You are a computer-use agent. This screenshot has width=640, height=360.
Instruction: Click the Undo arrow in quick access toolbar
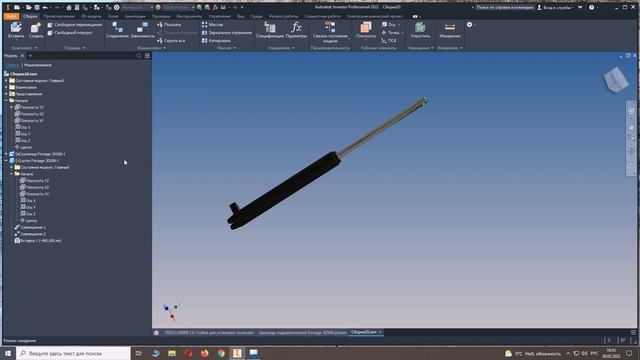coord(45,7)
